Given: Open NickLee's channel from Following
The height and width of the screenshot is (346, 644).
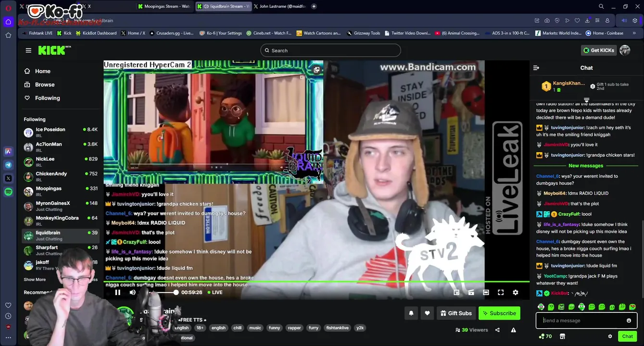Looking at the screenshot, I should [x=61, y=162].
